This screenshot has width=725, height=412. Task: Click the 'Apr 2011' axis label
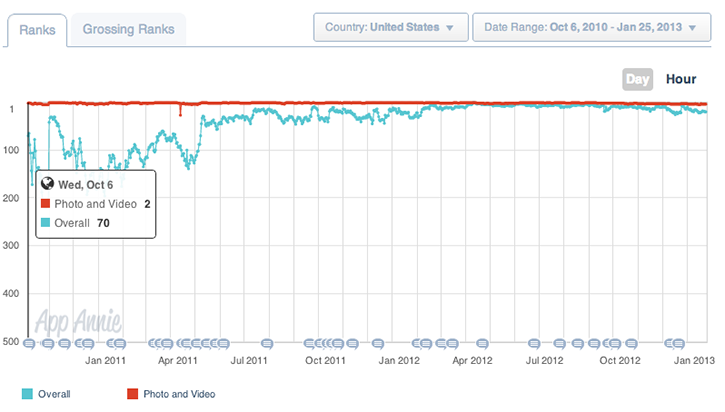tap(178, 361)
